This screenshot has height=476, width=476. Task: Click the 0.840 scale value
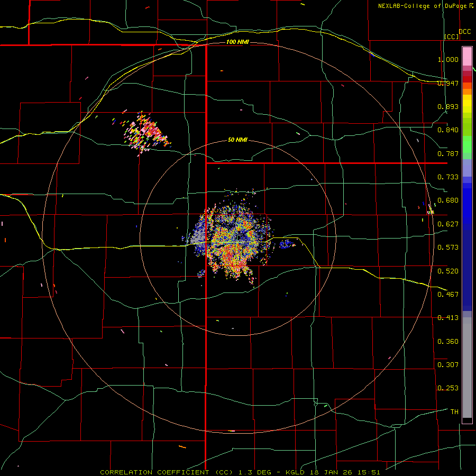coord(448,130)
